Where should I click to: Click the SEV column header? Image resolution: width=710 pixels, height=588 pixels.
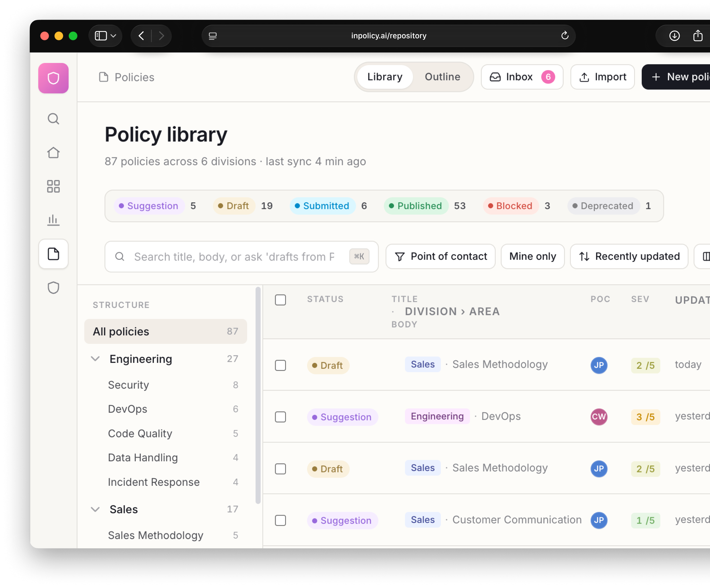[x=640, y=299]
